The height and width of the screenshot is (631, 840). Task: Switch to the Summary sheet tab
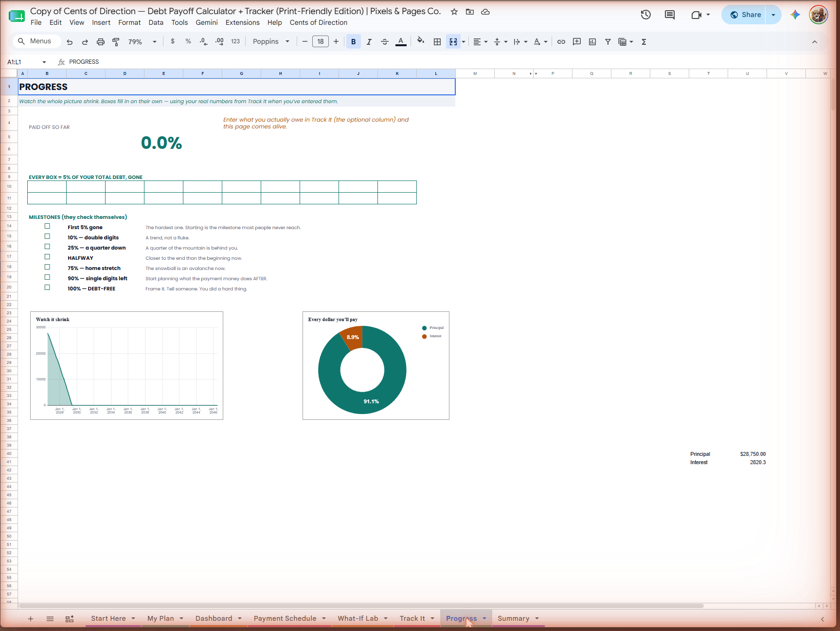click(x=513, y=619)
